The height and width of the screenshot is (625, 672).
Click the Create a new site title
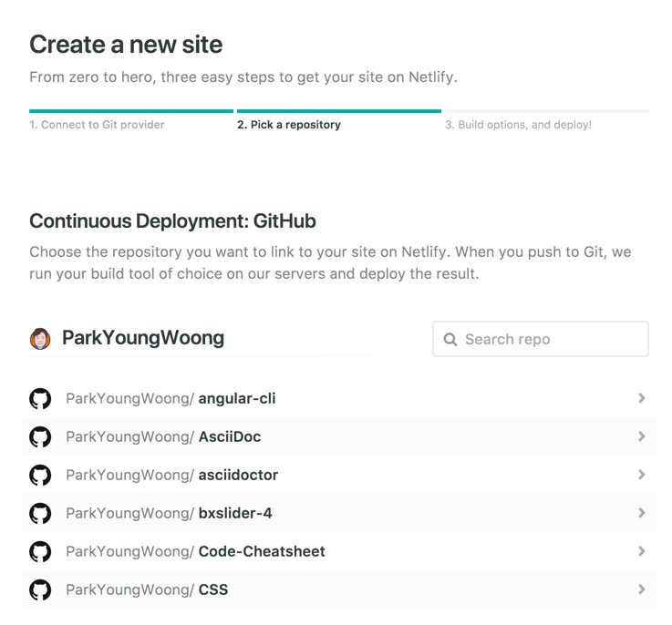[x=126, y=45]
